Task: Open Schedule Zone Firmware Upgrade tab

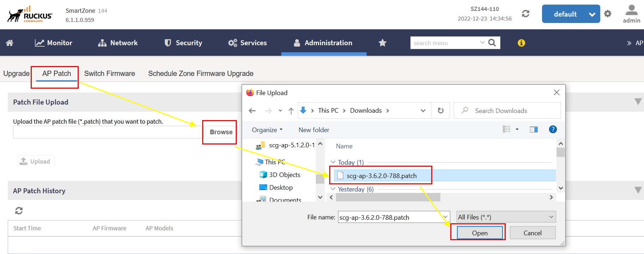Action: pos(201,73)
